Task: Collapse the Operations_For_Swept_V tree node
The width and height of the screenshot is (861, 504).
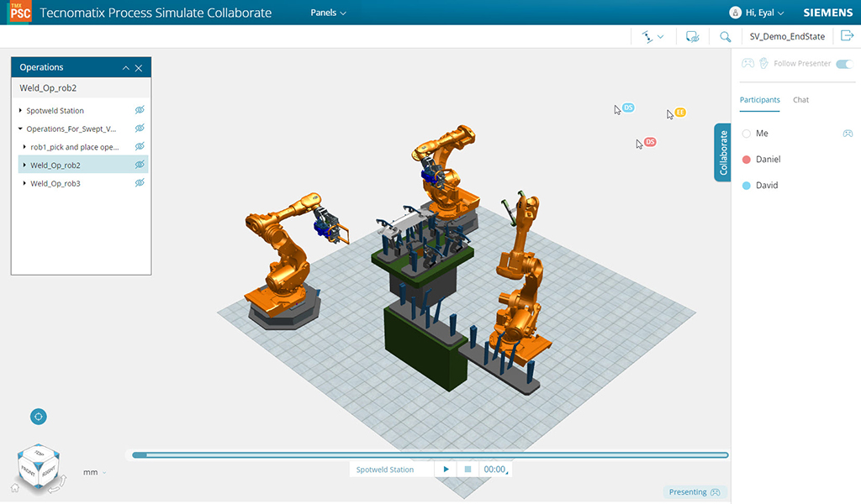Action: click(x=18, y=129)
